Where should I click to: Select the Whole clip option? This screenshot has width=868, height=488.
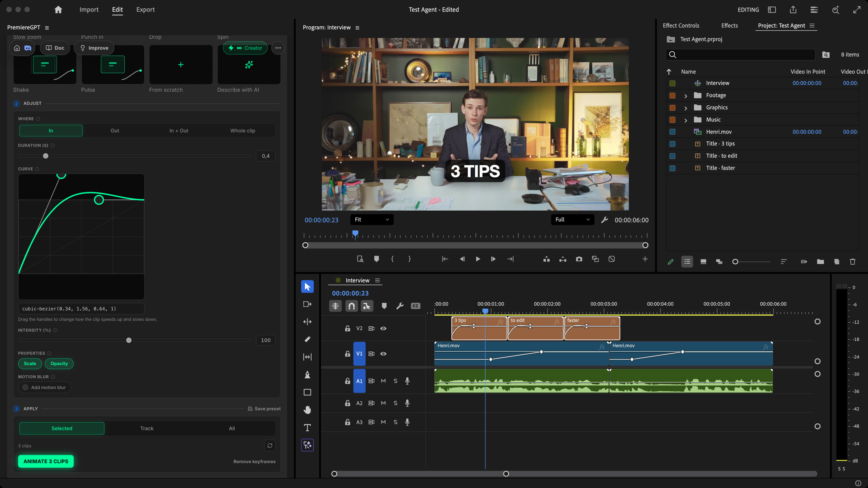[243, 131]
